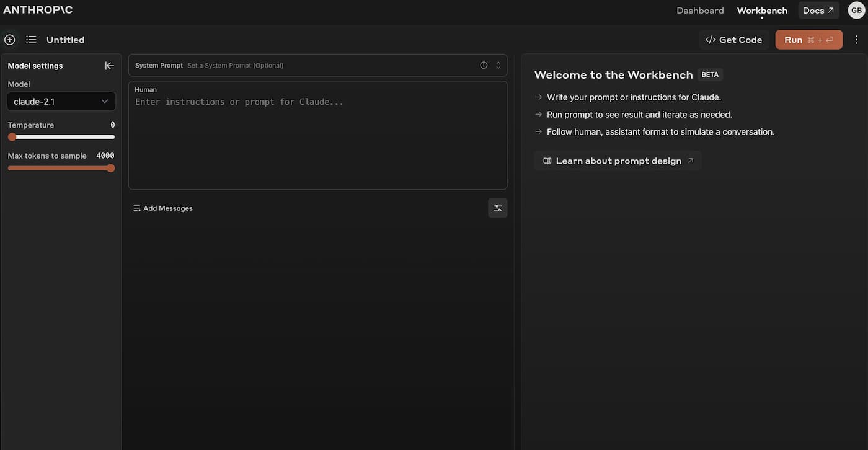This screenshot has height=450, width=868.
Task: Click the GB user avatar
Action: point(856,11)
